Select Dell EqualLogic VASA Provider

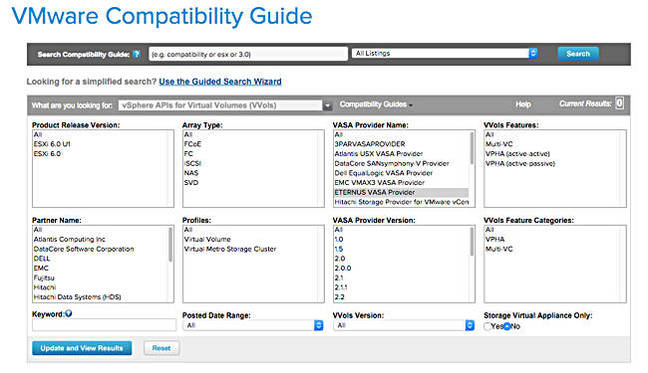coord(384,173)
